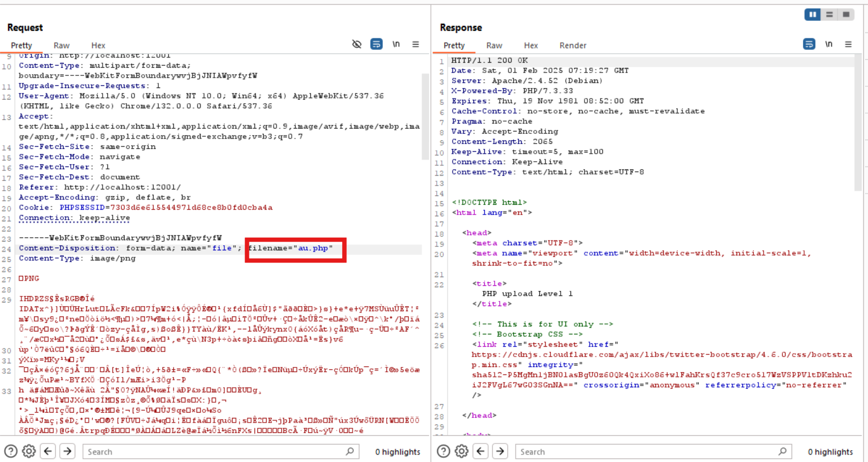Open the Hex tab in Request panel
Image resolution: width=868 pixels, height=462 pixels.
[98, 45]
